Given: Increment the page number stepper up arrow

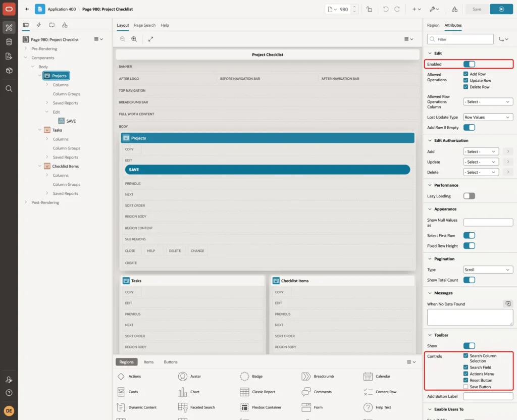Looking at the screenshot, I should pyautogui.click(x=354, y=7).
